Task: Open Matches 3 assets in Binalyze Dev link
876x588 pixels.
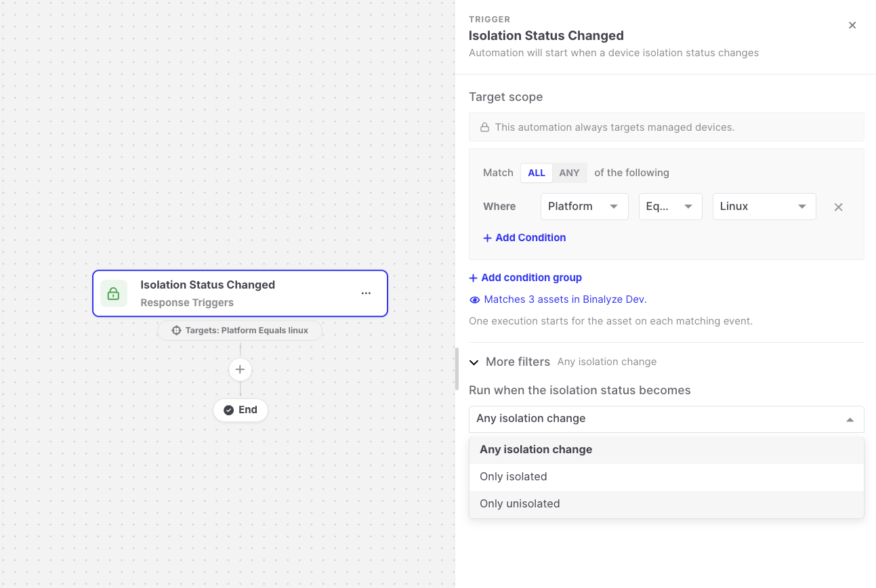Action: 565,299
